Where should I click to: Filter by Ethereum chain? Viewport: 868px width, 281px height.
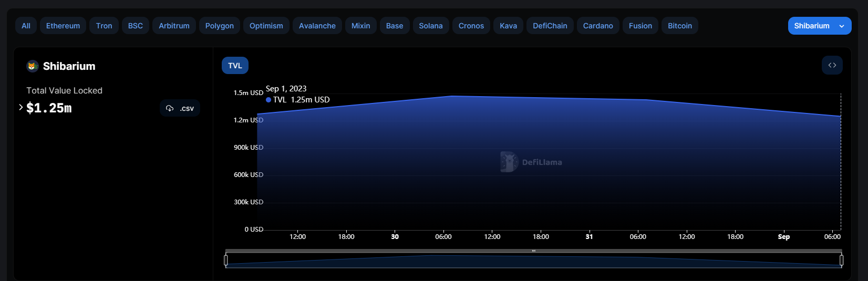pos(63,26)
